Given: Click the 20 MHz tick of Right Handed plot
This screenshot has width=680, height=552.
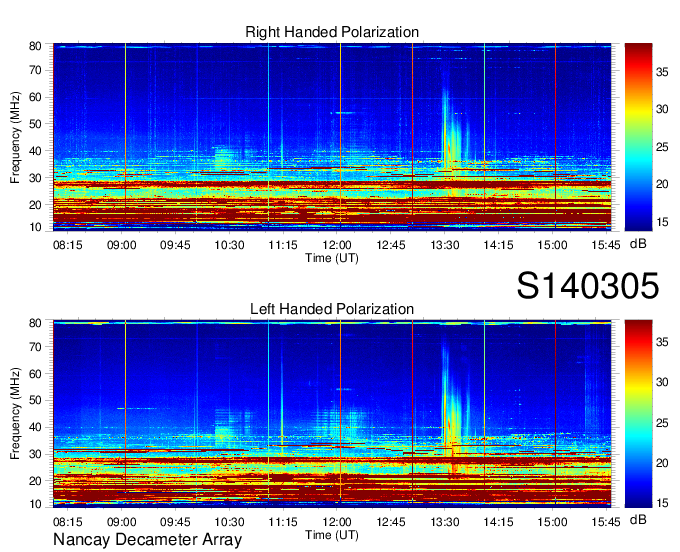Looking at the screenshot, I should [36, 205].
